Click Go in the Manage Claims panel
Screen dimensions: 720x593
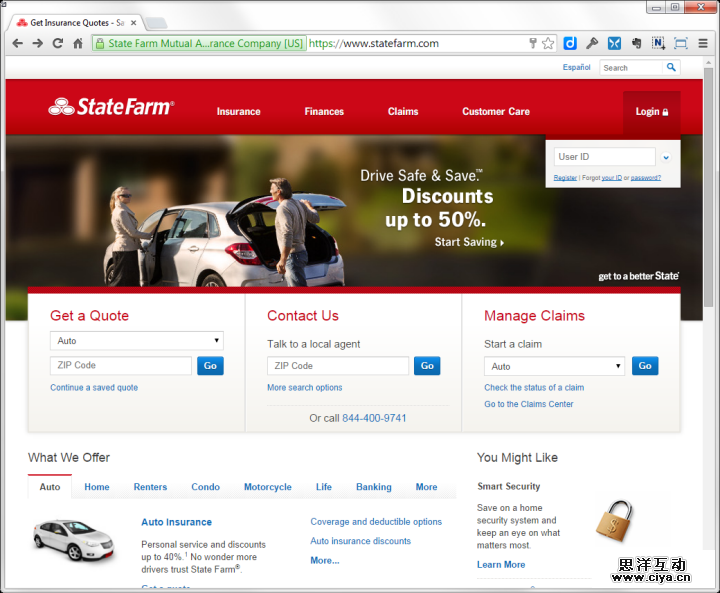(x=645, y=366)
